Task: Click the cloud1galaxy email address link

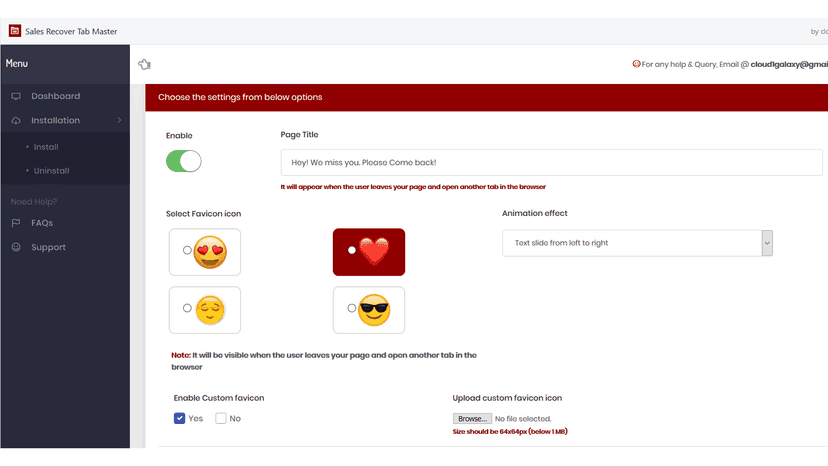Action: tap(789, 64)
